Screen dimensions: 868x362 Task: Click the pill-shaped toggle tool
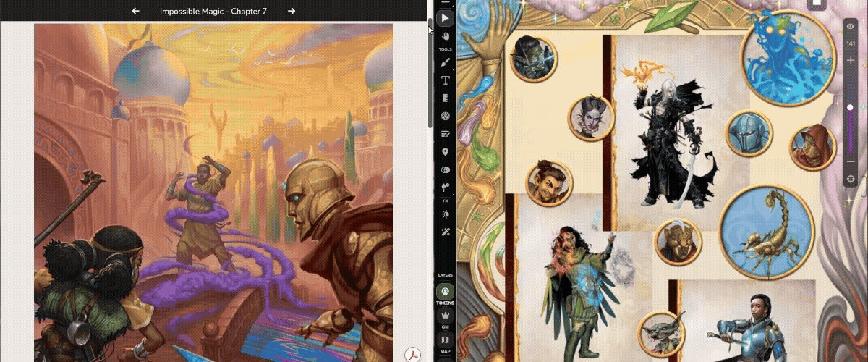tap(446, 170)
